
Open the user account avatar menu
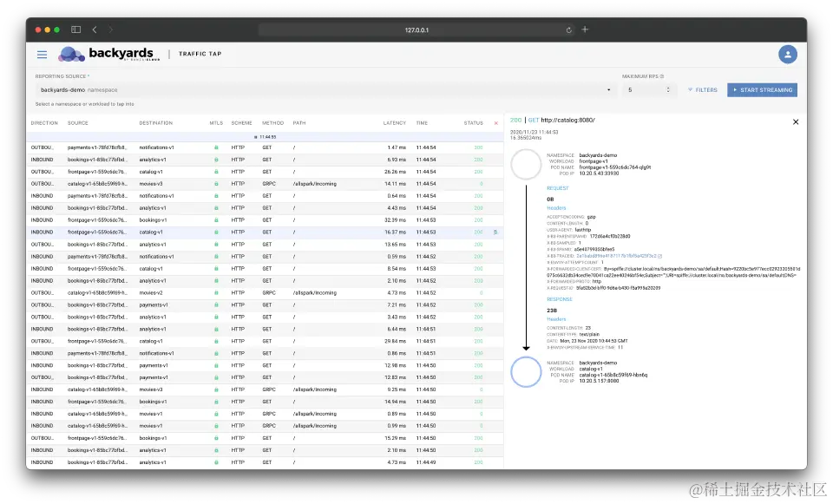tap(787, 54)
